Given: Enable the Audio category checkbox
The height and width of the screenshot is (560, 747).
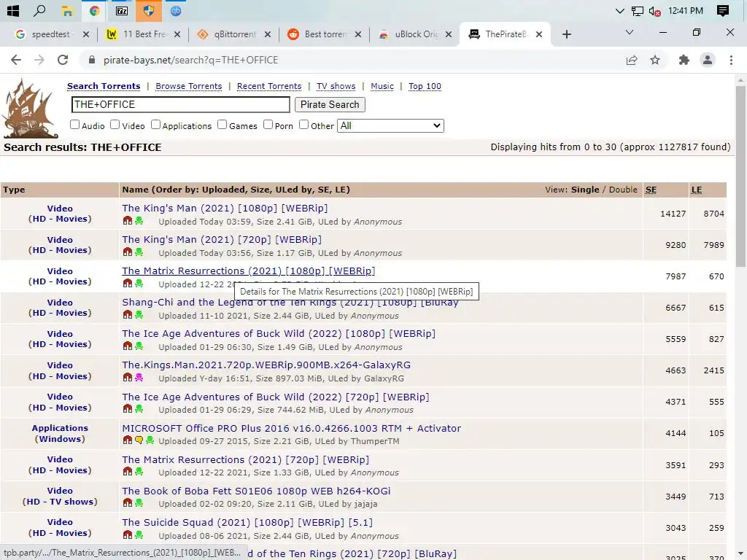Looking at the screenshot, I should 75,125.
